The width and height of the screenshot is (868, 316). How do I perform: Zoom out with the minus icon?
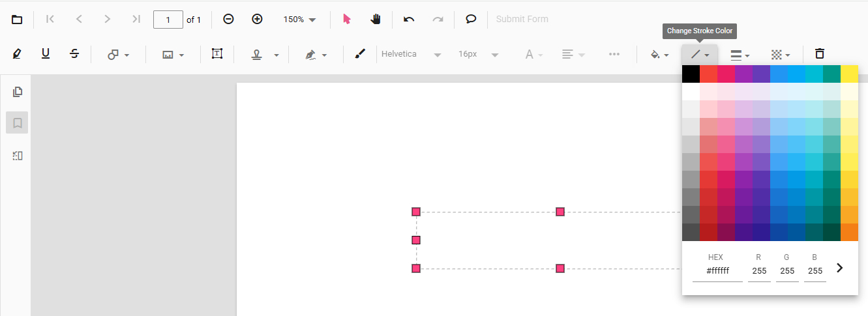(228, 19)
